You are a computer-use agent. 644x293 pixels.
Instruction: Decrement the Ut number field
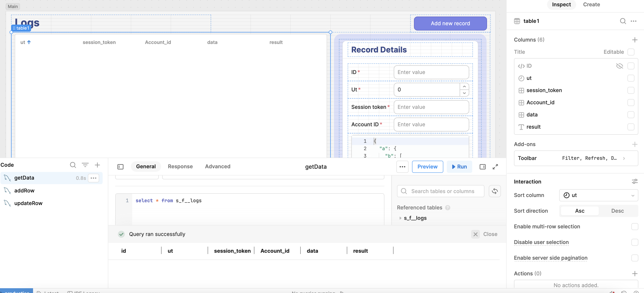click(464, 93)
